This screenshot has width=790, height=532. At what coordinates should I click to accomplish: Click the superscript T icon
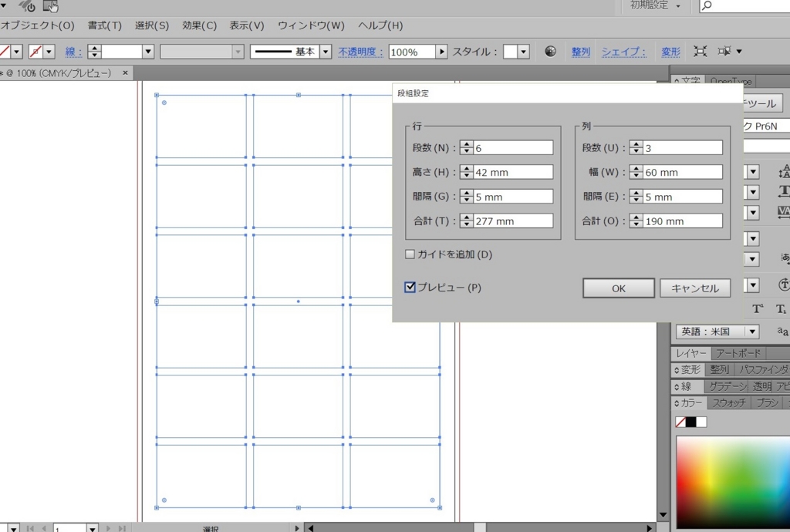(x=757, y=309)
